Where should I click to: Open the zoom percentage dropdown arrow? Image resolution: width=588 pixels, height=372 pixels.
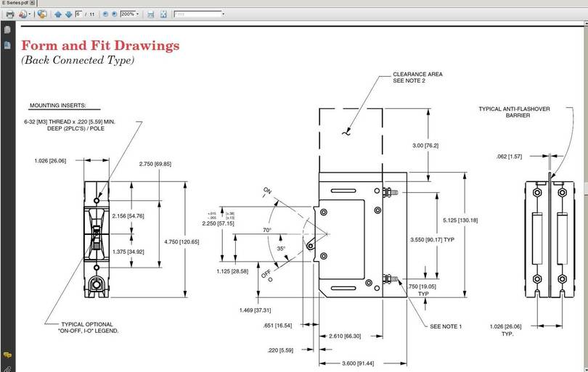coord(138,15)
